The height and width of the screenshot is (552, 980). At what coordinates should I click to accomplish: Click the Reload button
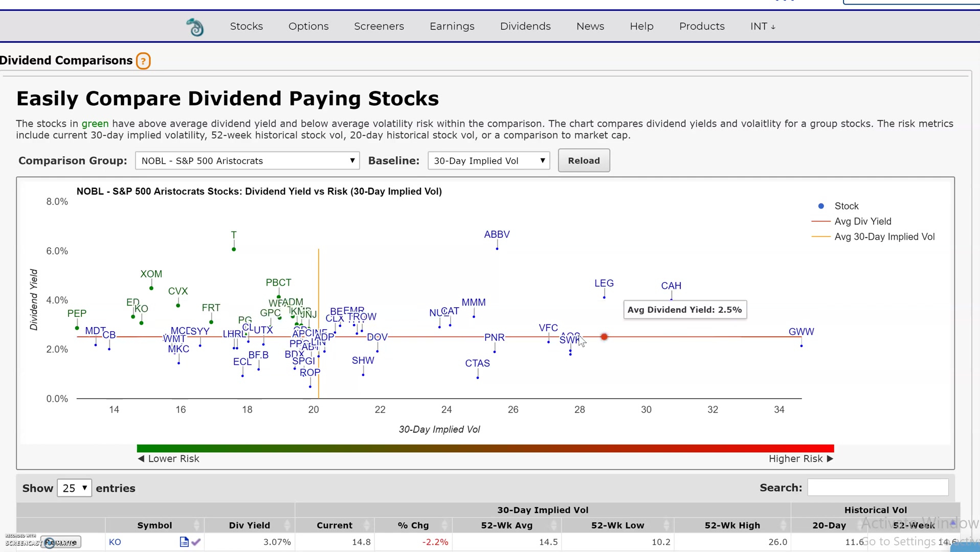coord(584,160)
